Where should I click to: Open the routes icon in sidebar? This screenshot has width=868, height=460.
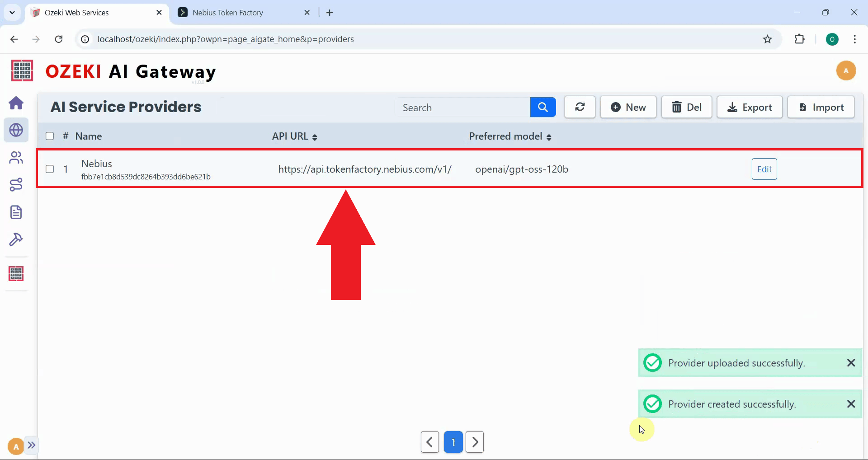click(x=16, y=185)
